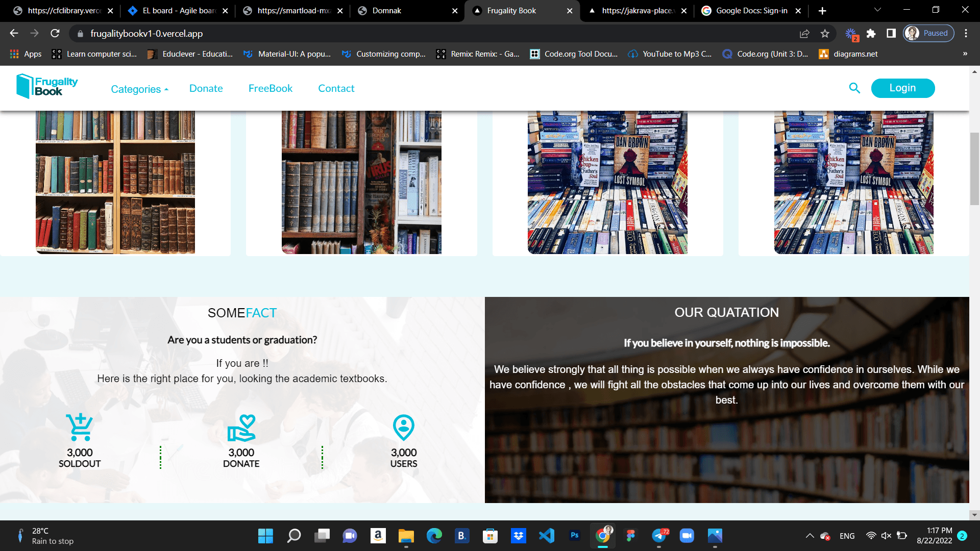This screenshot has height=551, width=980.
Task: Go back with the browser back arrow
Action: pyautogui.click(x=14, y=33)
